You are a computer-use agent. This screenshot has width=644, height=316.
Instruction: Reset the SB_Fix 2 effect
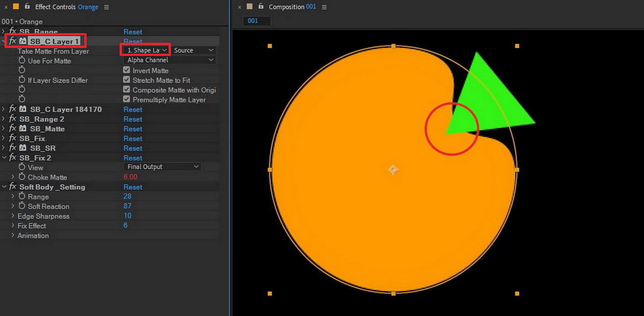[133, 158]
